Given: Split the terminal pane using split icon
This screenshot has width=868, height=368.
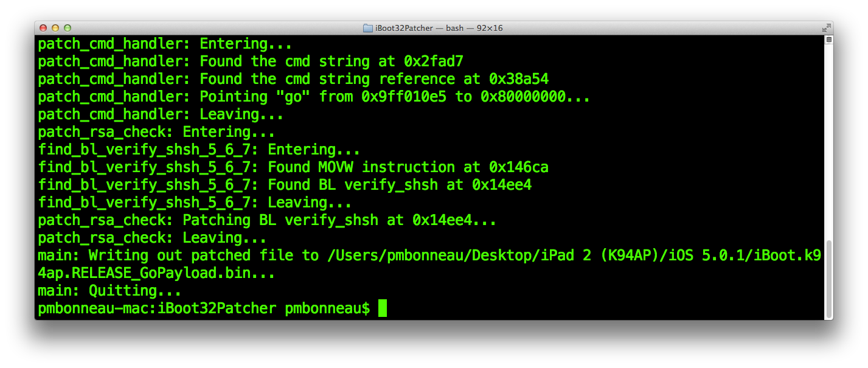Looking at the screenshot, I should pyautogui.click(x=828, y=40).
